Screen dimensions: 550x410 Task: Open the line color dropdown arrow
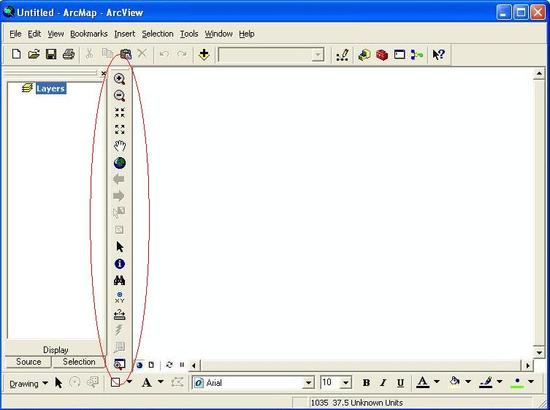pos(499,382)
